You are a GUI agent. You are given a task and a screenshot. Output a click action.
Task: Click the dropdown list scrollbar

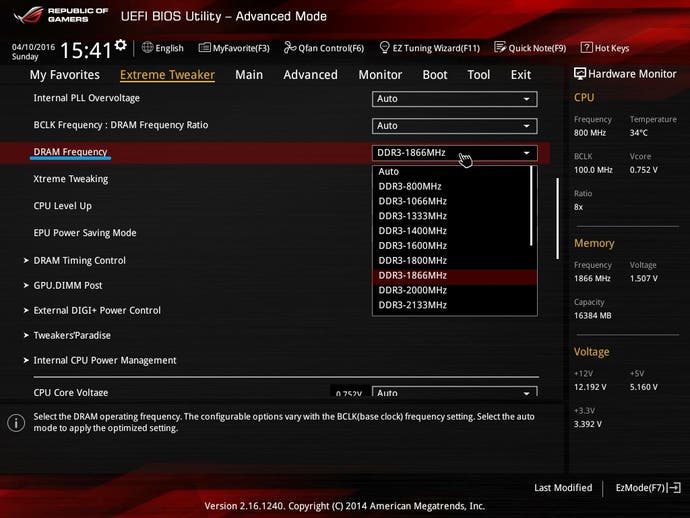(532, 206)
